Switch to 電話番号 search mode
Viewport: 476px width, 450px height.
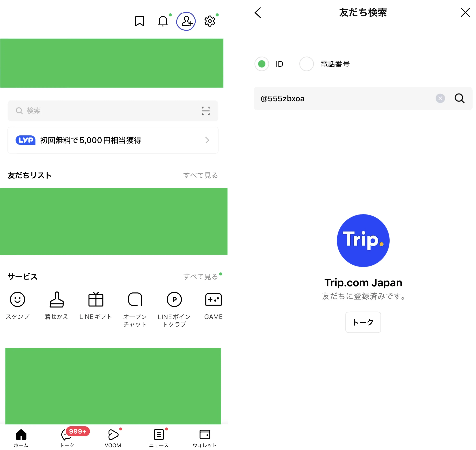pos(306,64)
